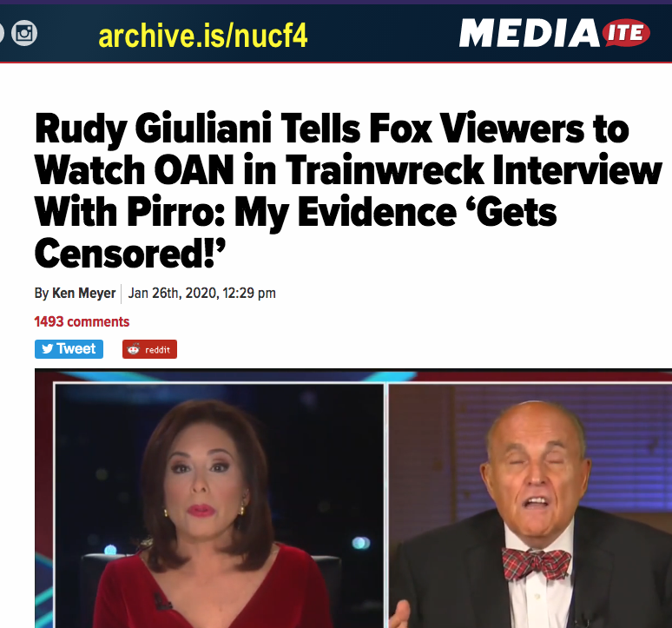Image resolution: width=672 pixels, height=628 pixels.
Task: View author page for Ken Meyer
Action: [x=83, y=294]
